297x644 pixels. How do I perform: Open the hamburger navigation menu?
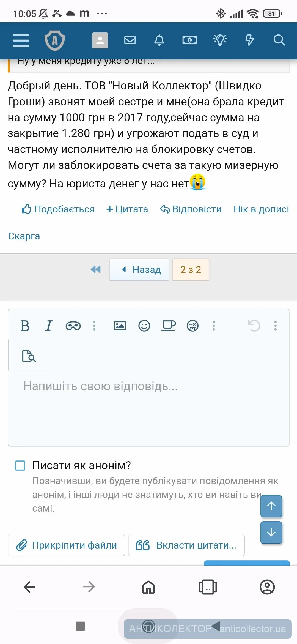pos(21,40)
